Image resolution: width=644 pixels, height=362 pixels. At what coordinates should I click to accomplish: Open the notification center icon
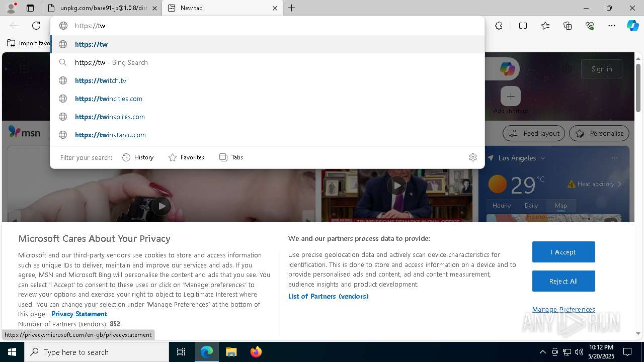[627, 352]
